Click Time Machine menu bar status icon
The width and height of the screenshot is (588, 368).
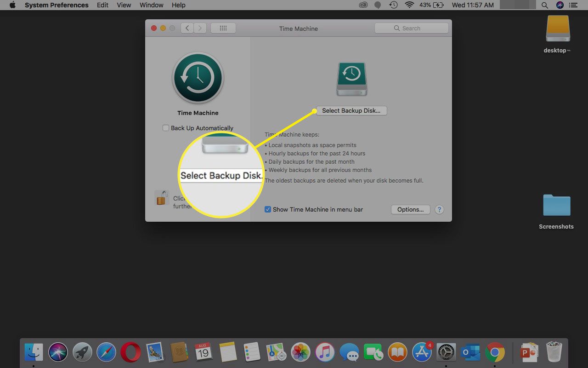pyautogui.click(x=393, y=5)
